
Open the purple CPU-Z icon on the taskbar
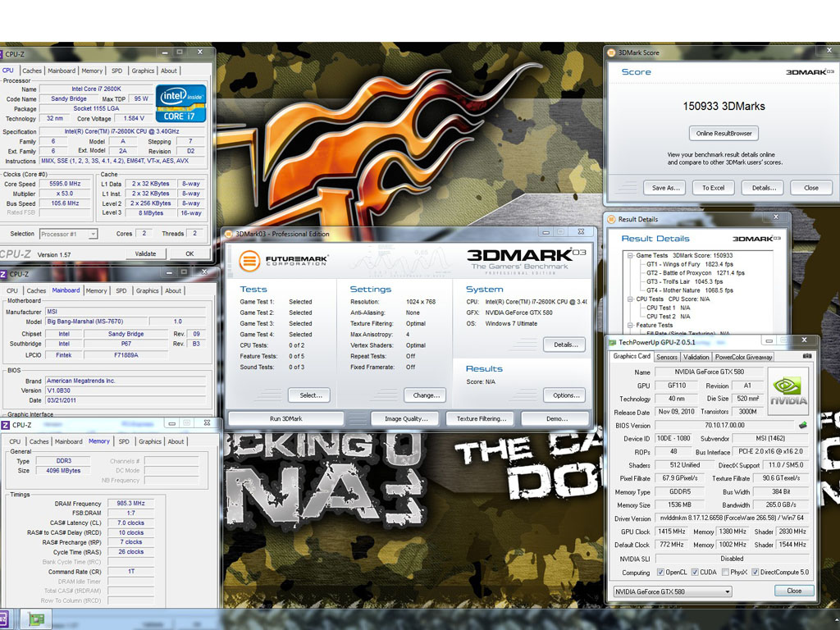pyautogui.click(x=2, y=619)
